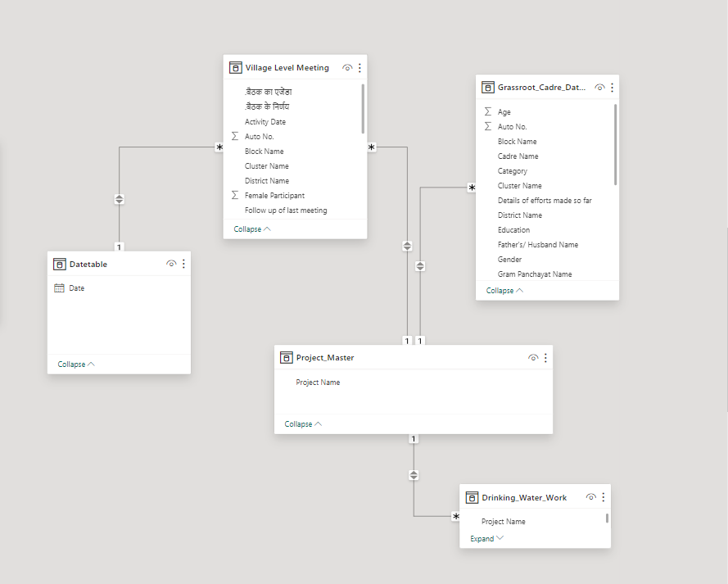Click the Grassroot_Cadre_Dat field list scrollbar
The image size is (728, 584).
click(615, 145)
